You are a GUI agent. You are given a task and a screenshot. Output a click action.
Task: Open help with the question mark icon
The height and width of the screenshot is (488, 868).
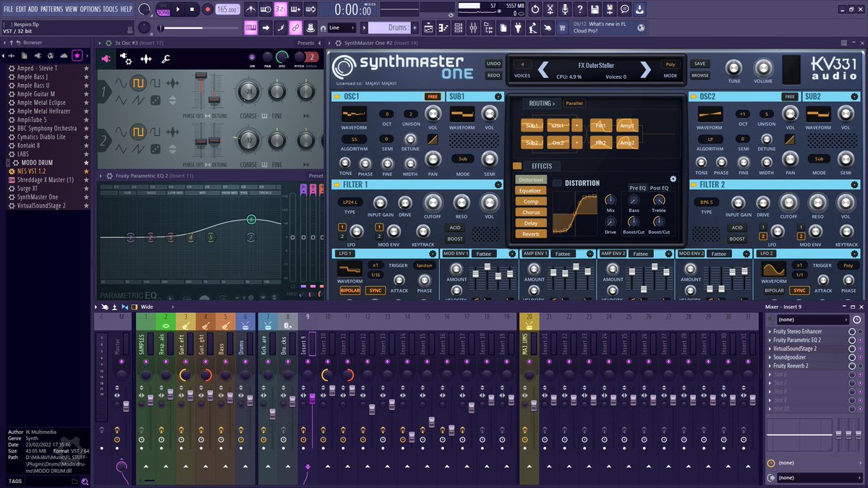point(580,9)
